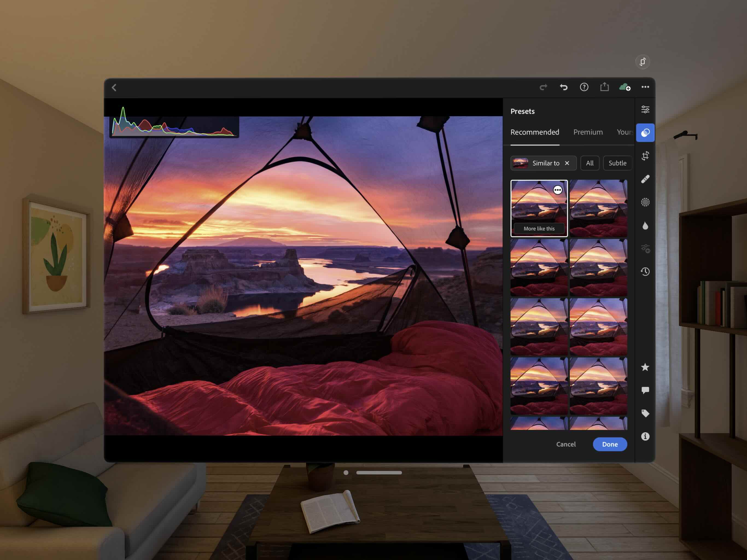The image size is (747, 560).
Task: Open the photo info panel
Action: [645, 436]
